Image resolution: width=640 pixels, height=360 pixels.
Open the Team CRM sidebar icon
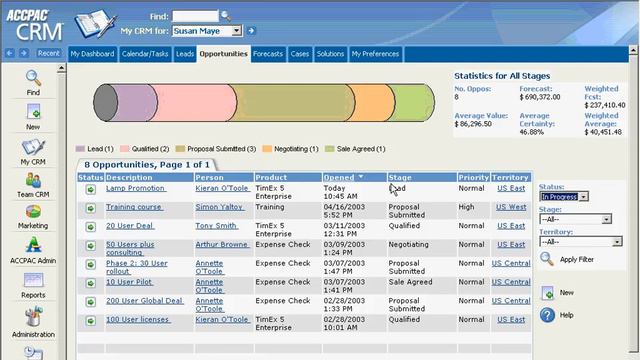33,180
